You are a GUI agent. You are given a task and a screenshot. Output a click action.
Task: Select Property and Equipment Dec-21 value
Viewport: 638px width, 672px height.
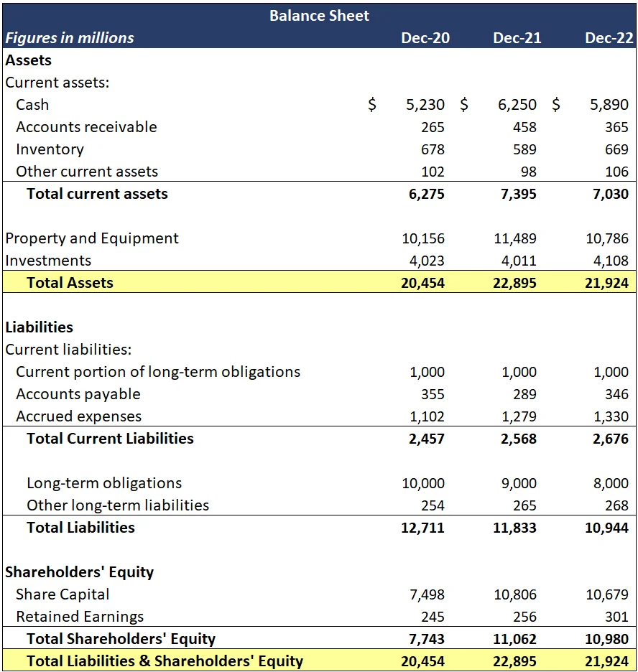516,238
